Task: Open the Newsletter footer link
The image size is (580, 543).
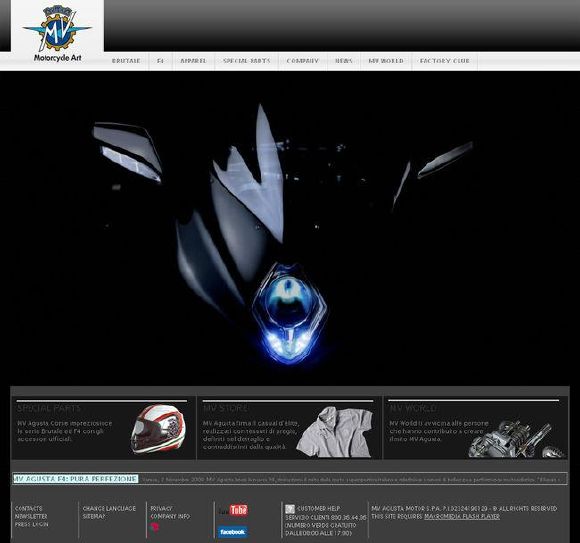Action: 31,516
